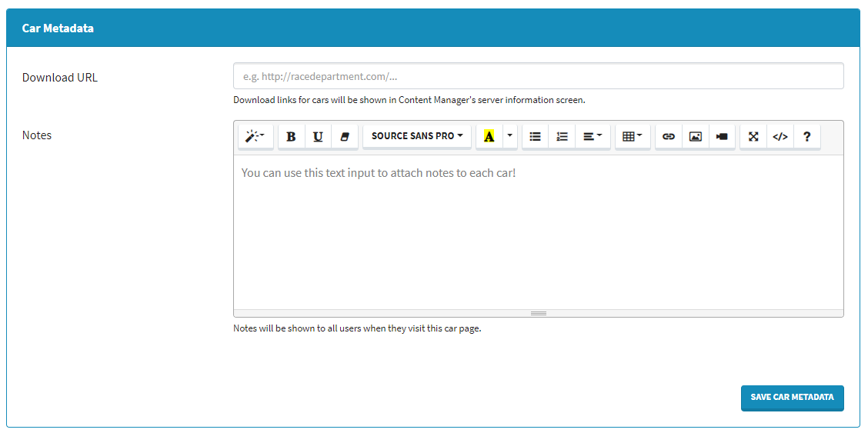Insert an ordered numbered list

[x=562, y=136]
